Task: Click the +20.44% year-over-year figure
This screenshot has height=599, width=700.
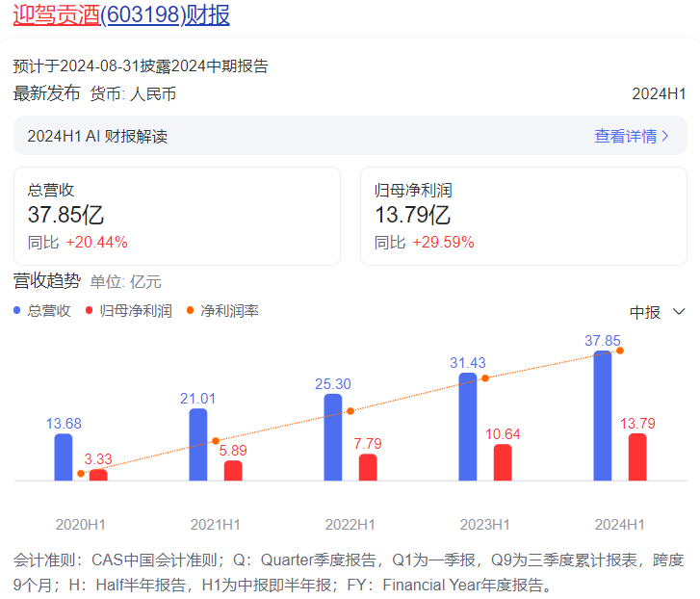Action: tap(97, 243)
